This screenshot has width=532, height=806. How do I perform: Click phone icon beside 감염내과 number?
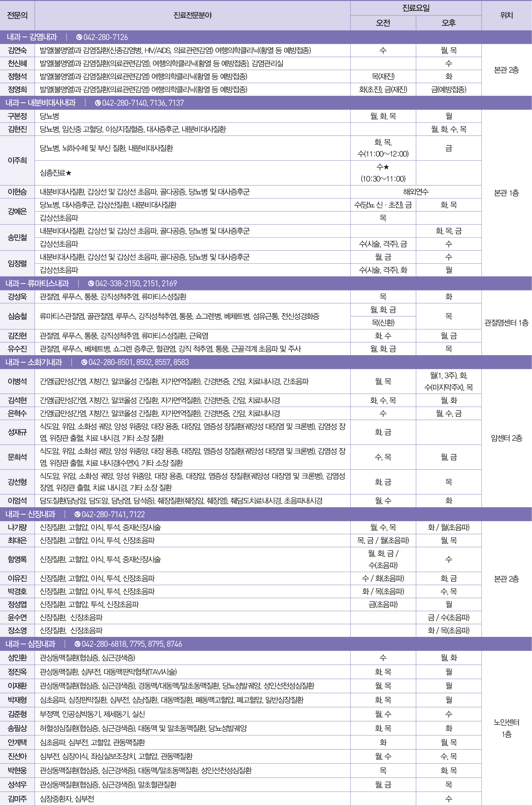(x=79, y=37)
